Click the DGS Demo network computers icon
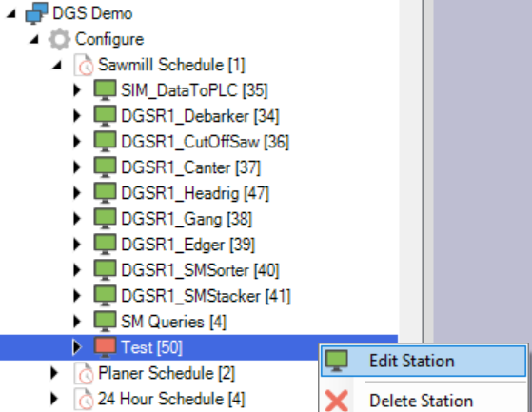 (x=36, y=13)
